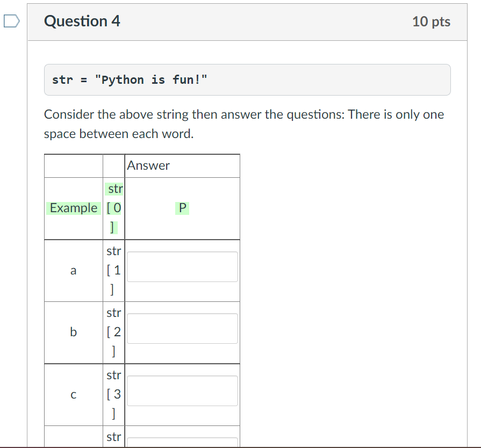This screenshot has width=481, height=448.
Task: Click the code block with Python is fun!
Action: tap(247, 80)
